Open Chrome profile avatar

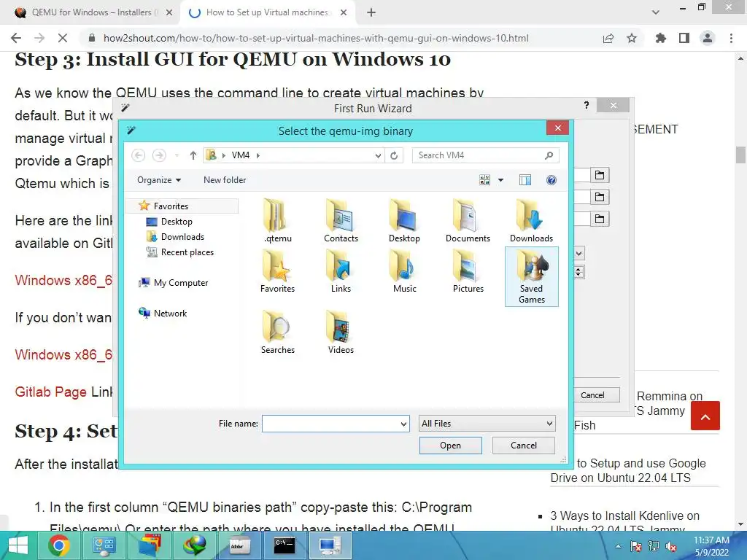click(x=708, y=38)
